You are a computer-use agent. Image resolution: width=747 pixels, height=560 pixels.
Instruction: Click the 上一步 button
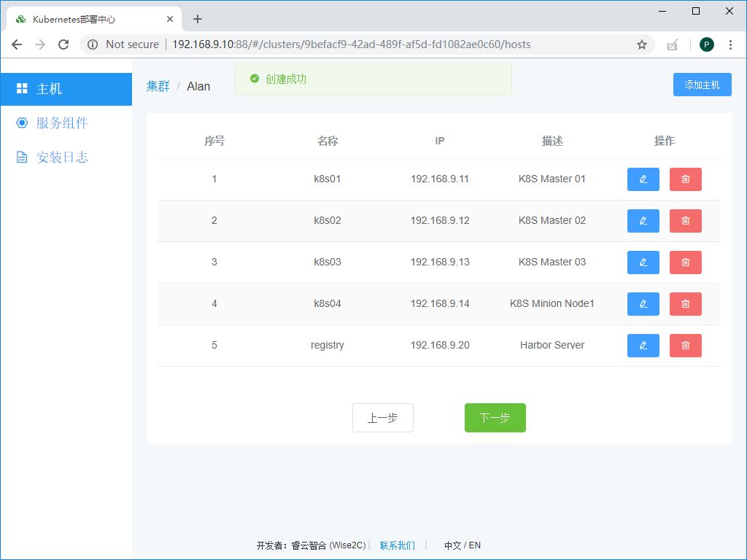(382, 418)
